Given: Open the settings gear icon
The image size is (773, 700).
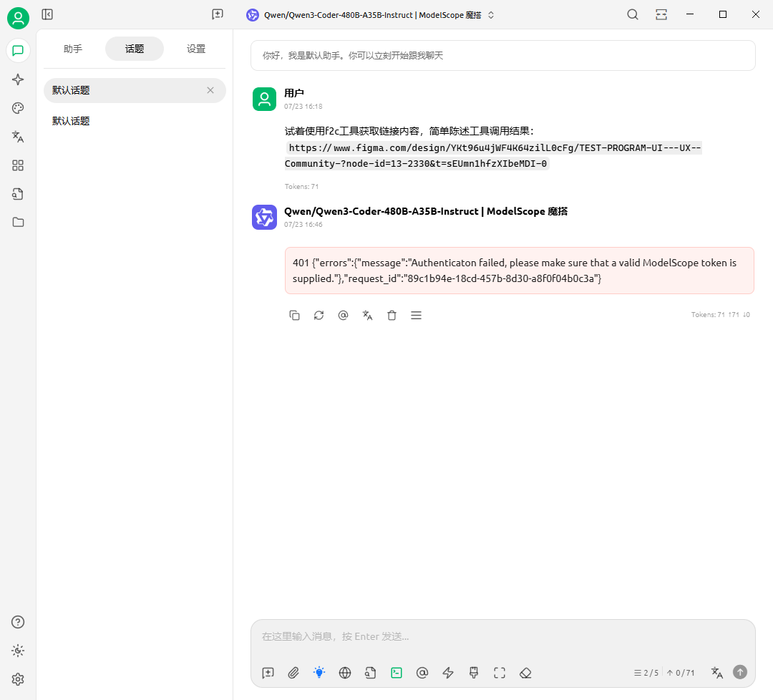Looking at the screenshot, I should click(x=18, y=679).
